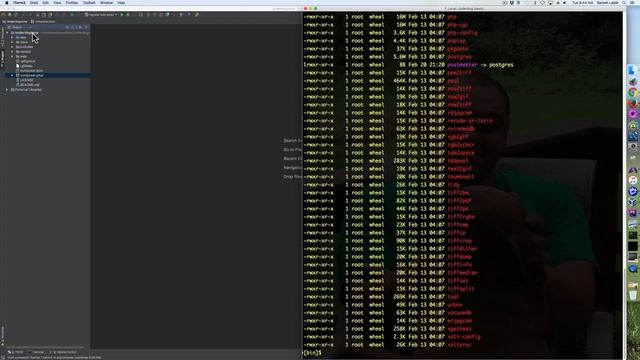The width and height of the screenshot is (640, 360).
Task: Open Trash in the Dock
Action: [633, 295]
